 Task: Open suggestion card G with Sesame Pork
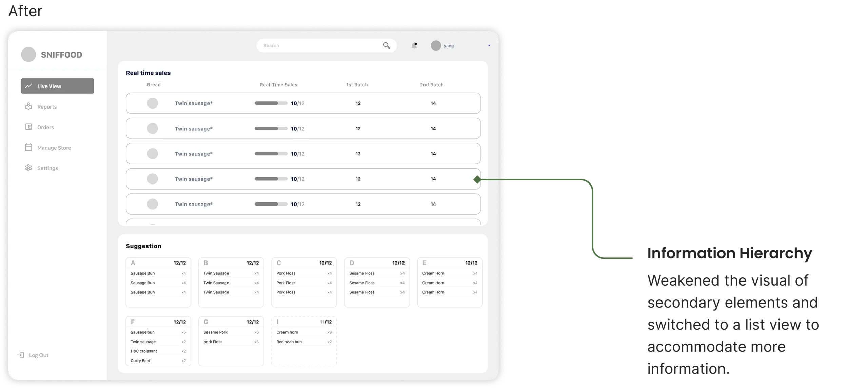click(x=231, y=341)
